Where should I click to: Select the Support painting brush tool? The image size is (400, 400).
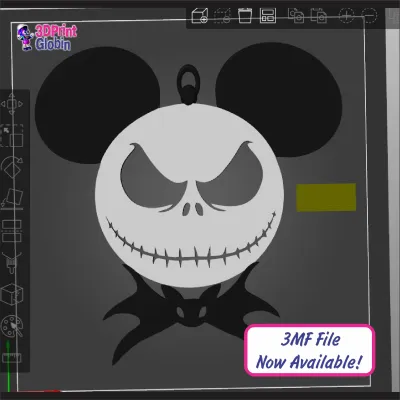tap(12, 263)
